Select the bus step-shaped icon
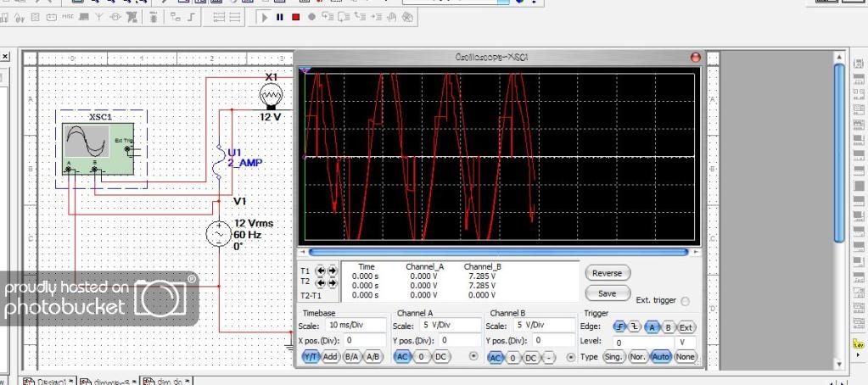Viewport: 868px width, 385px height. [192, 17]
